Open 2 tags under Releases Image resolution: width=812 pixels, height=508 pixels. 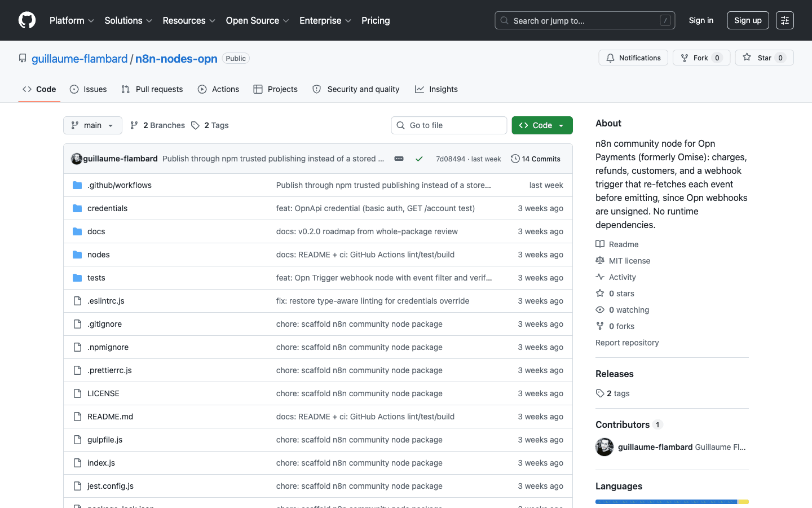point(613,393)
